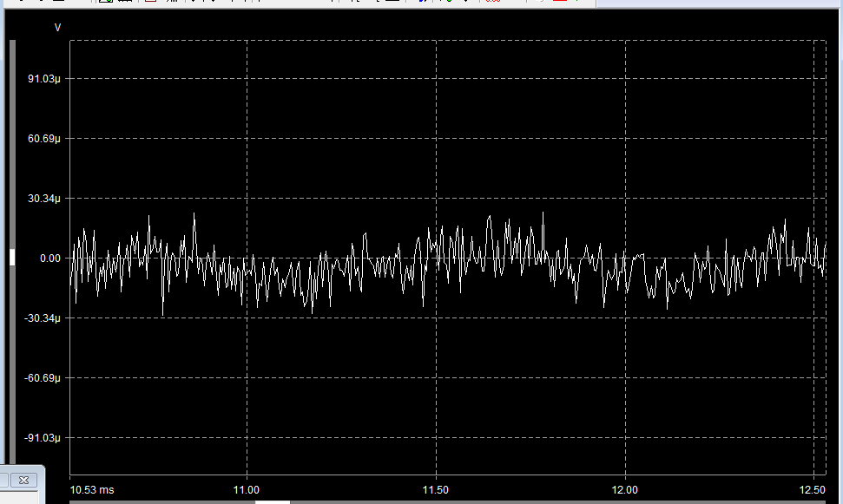Click the '-60.69µ' y-axis label
The height and width of the screenshot is (504, 843).
click(43, 378)
